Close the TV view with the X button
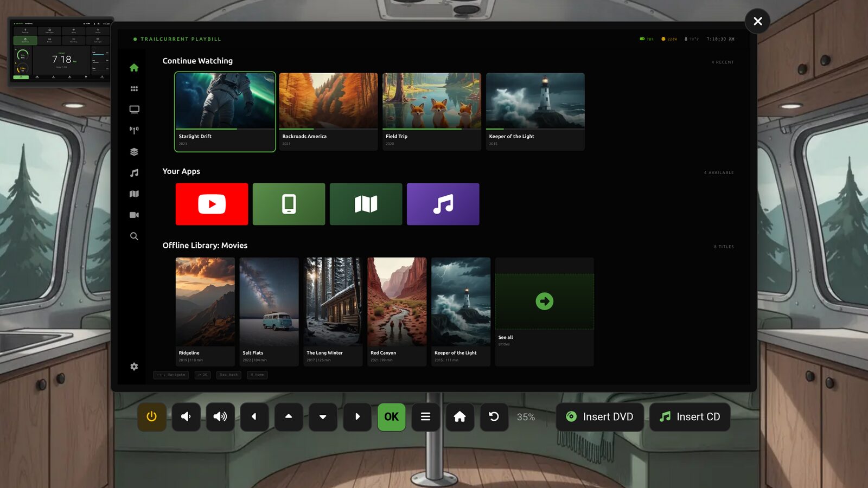 (x=758, y=21)
